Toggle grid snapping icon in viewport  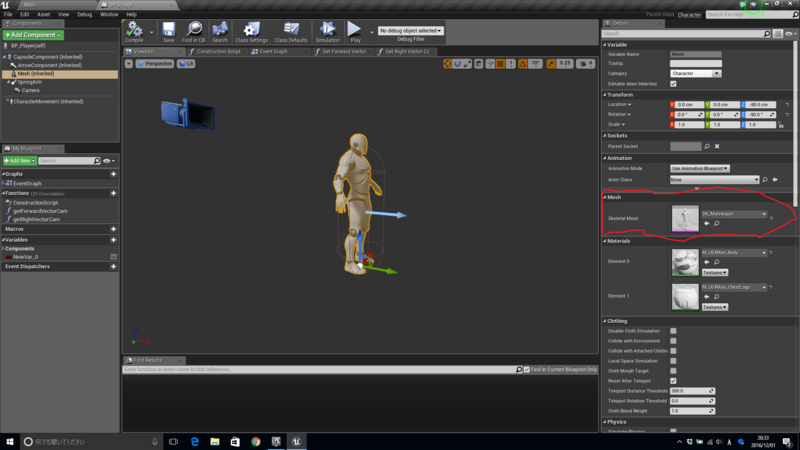coord(501,64)
